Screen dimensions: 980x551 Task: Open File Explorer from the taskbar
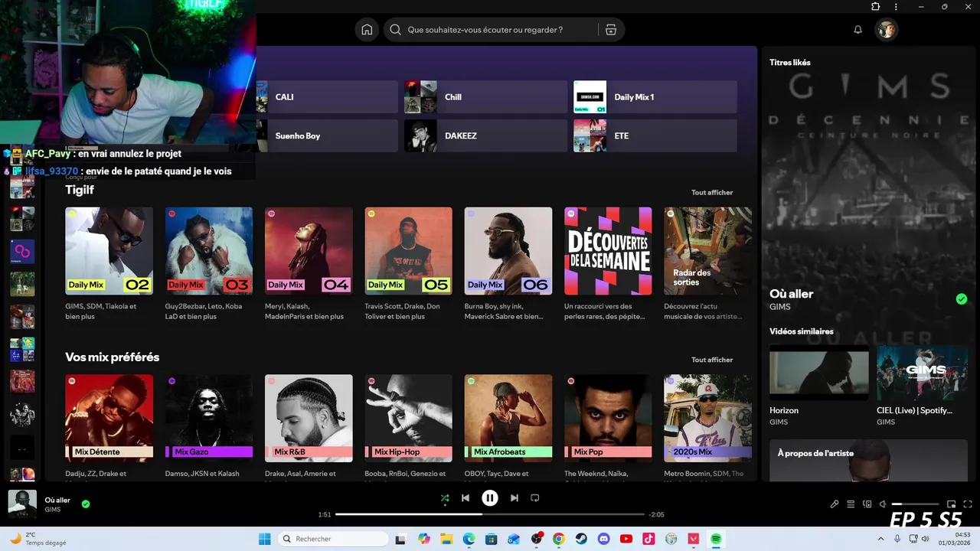click(446, 539)
